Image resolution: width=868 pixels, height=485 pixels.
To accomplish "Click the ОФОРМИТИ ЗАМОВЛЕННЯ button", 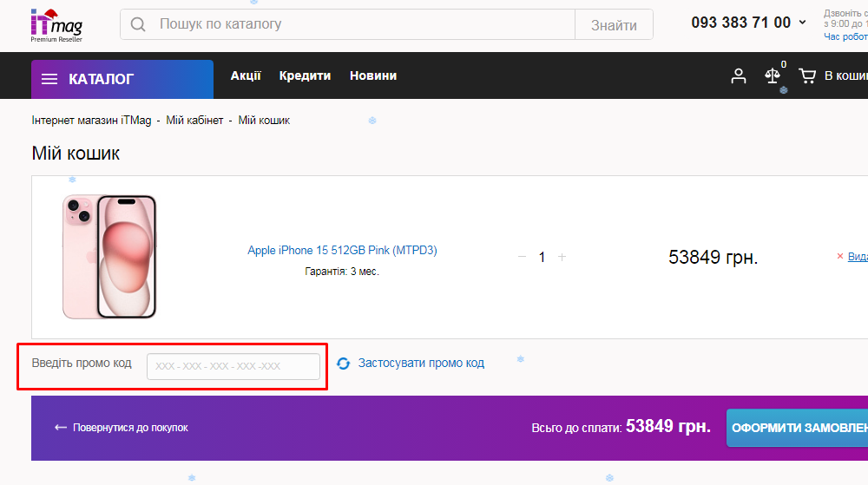I will coord(797,428).
